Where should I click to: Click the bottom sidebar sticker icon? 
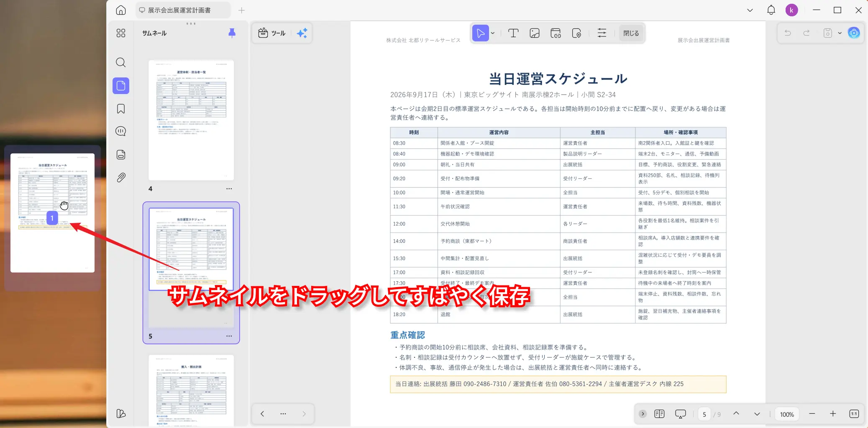pyautogui.click(x=121, y=413)
